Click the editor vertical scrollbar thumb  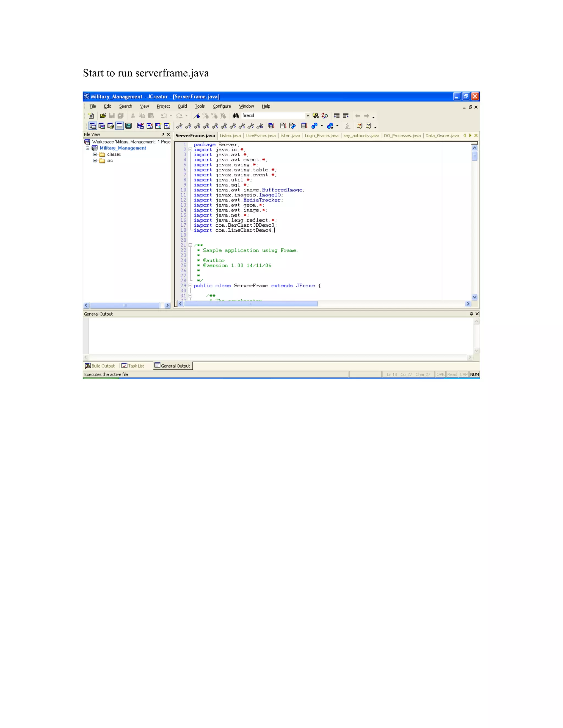click(474, 156)
